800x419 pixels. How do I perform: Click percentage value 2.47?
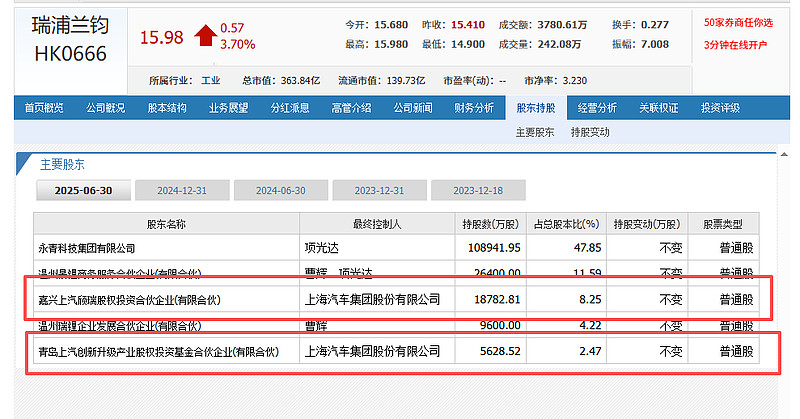tap(590, 351)
